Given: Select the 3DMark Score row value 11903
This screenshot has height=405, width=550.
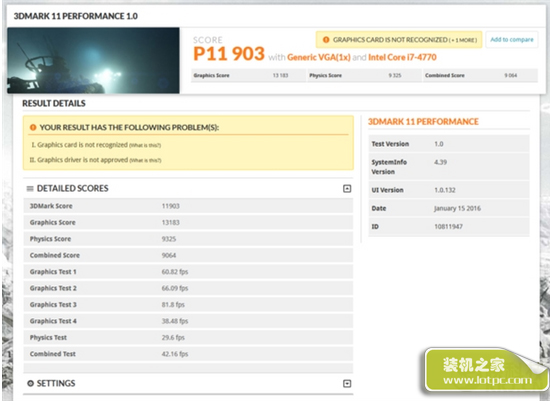Looking at the screenshot, I should [170, 206].
